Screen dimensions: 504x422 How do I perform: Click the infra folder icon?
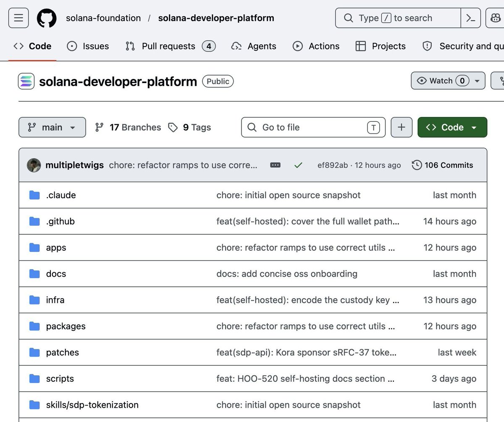tap(34, 300)
